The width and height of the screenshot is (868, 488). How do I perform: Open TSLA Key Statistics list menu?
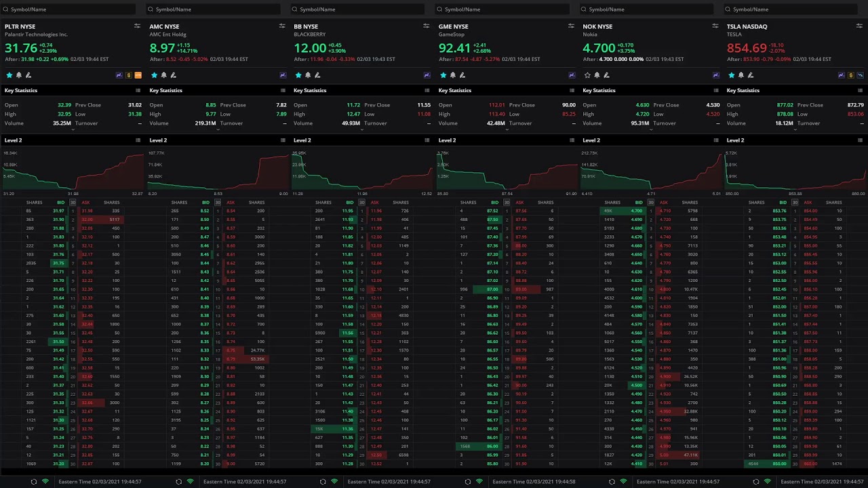(861, 90)
